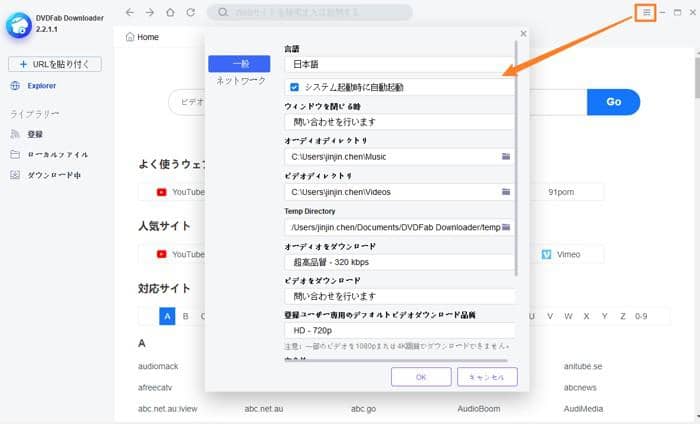The image size is (700, 424).
Task: Browse folder for オーディオディレクトリ
Action: point(506,157)
